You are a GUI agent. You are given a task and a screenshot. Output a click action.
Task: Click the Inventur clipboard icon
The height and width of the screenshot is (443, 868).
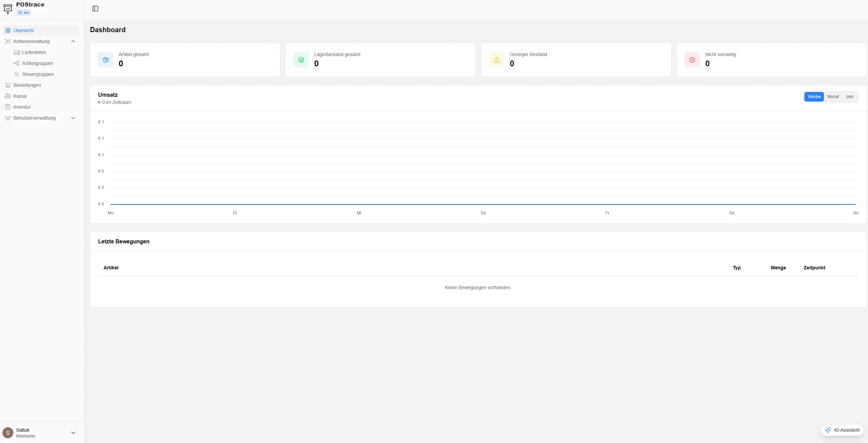click(x=8, y=107)
